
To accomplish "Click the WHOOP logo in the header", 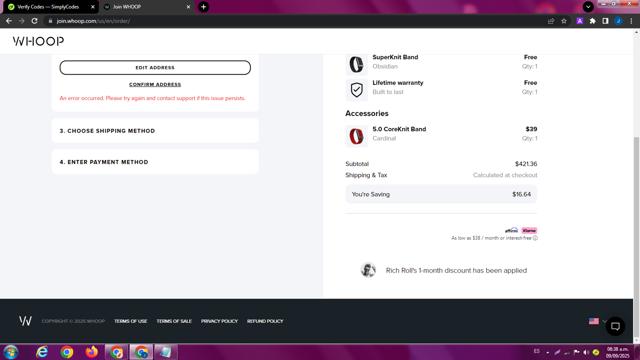I will pos(38,41).
